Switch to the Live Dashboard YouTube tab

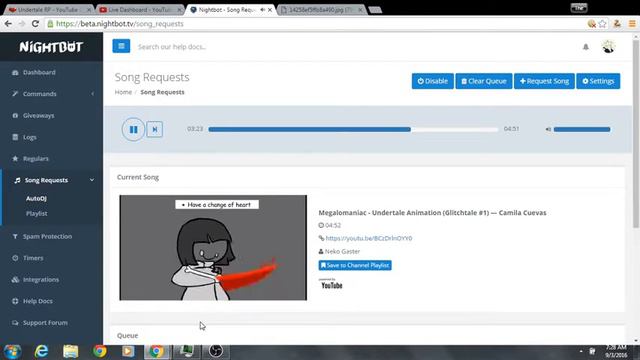tap(140, 9)
